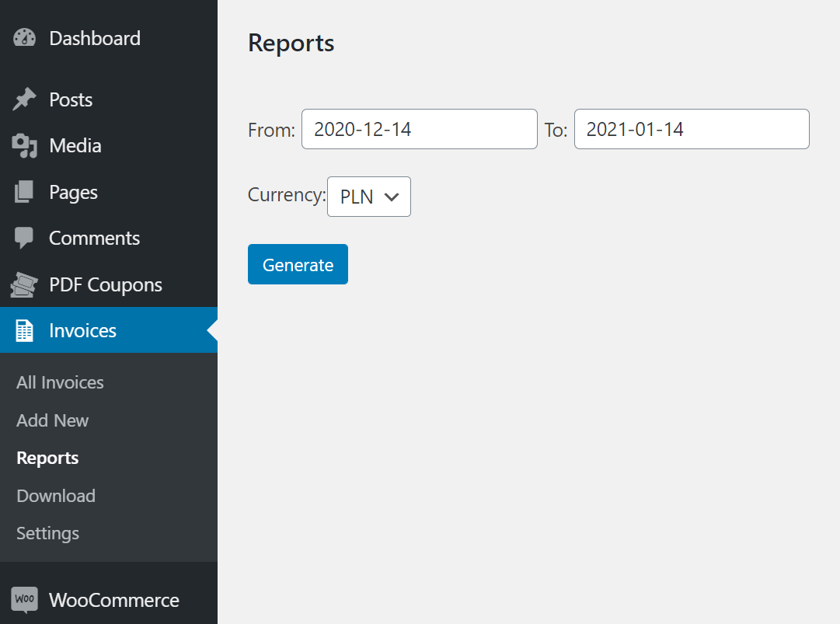Click the Posts pushpin icon
This screenshot has height=624, width=840.
click(24, 99)
